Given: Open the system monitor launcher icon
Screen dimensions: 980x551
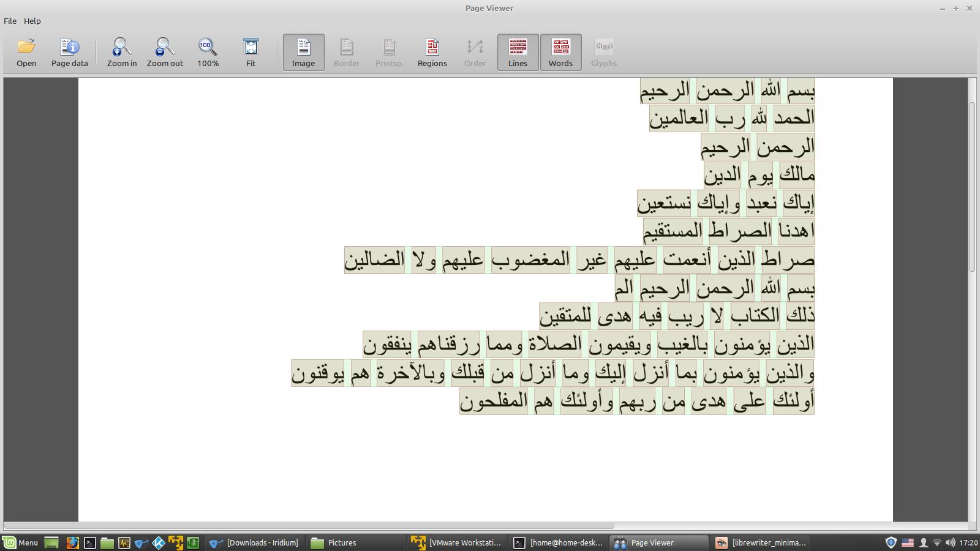Looking at the screenshot, I should coord(124,542).
